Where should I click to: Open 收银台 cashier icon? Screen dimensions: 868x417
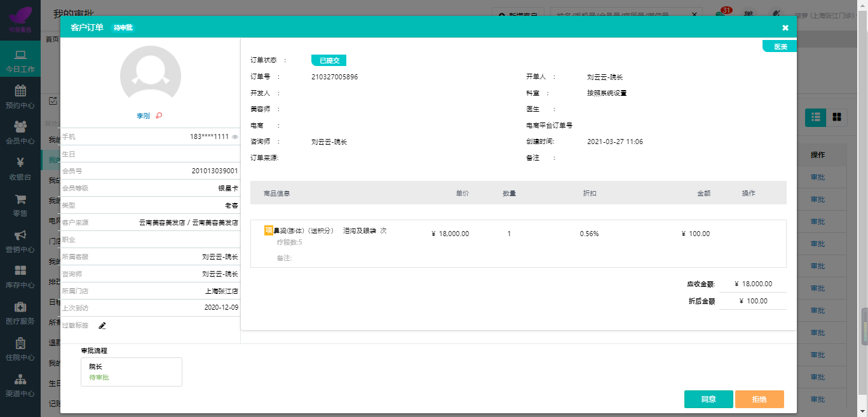click(20, 161)
